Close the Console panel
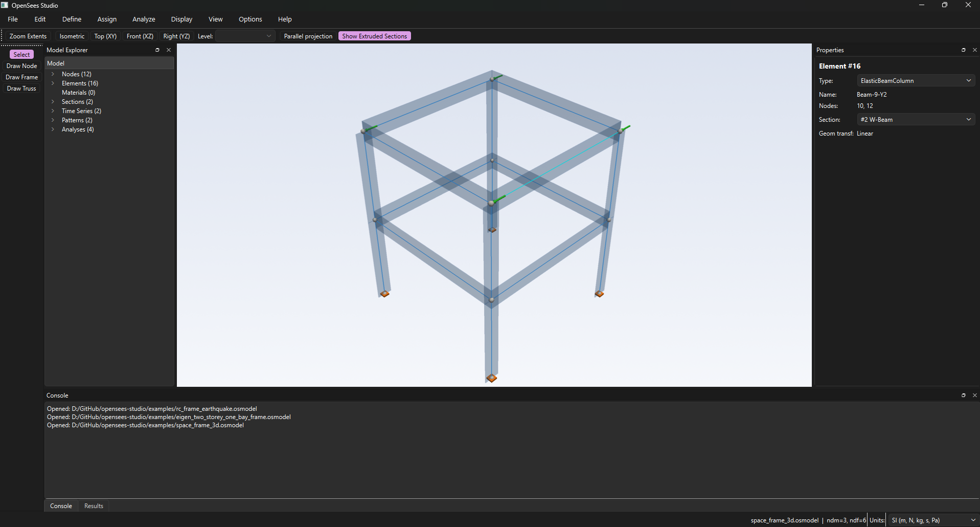Image resolution: width=980 pixels, height=527 pixels. click(x=975, y=396)
